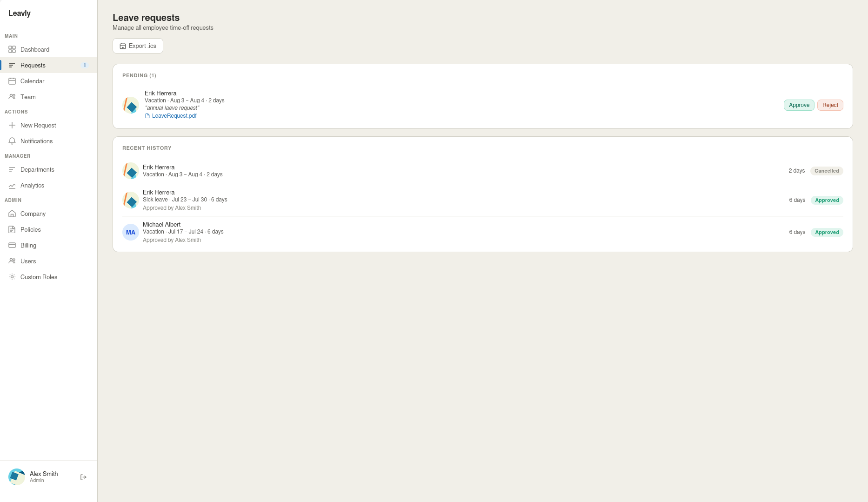868x502 pixels.
Task: Open Company settings
Action: click(x=48, y=214)
